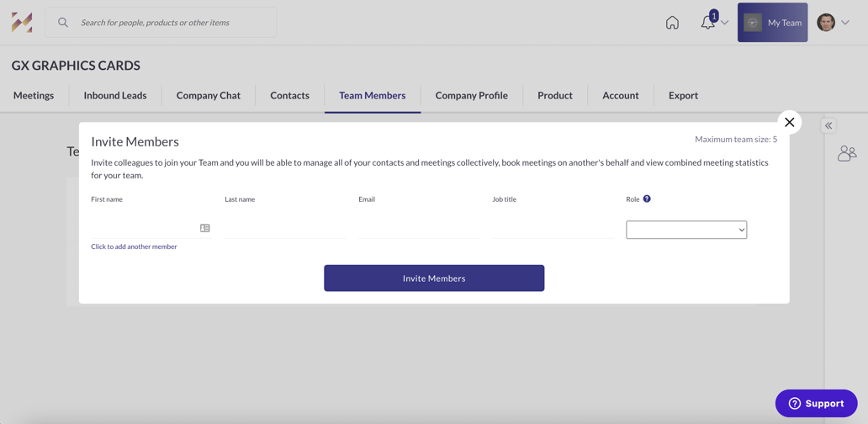Select the Export tab
This screenshot has height=424, width=868.
[x=683, y=96]
